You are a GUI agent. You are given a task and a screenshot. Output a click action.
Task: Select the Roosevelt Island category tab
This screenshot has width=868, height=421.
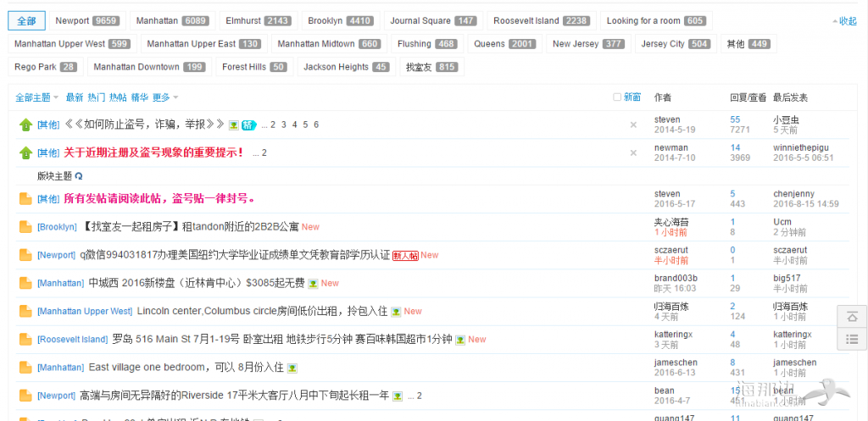(x=542, y=21)
